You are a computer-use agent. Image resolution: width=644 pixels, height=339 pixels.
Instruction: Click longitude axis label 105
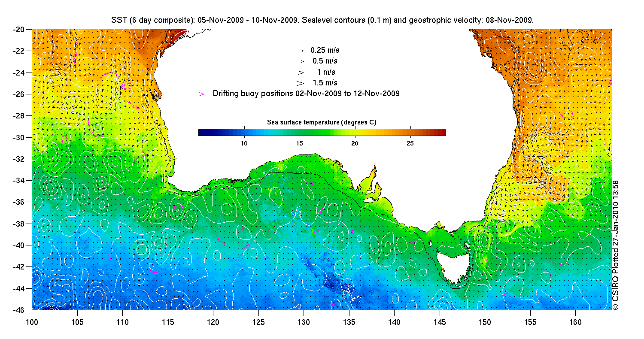pos(77,322)
